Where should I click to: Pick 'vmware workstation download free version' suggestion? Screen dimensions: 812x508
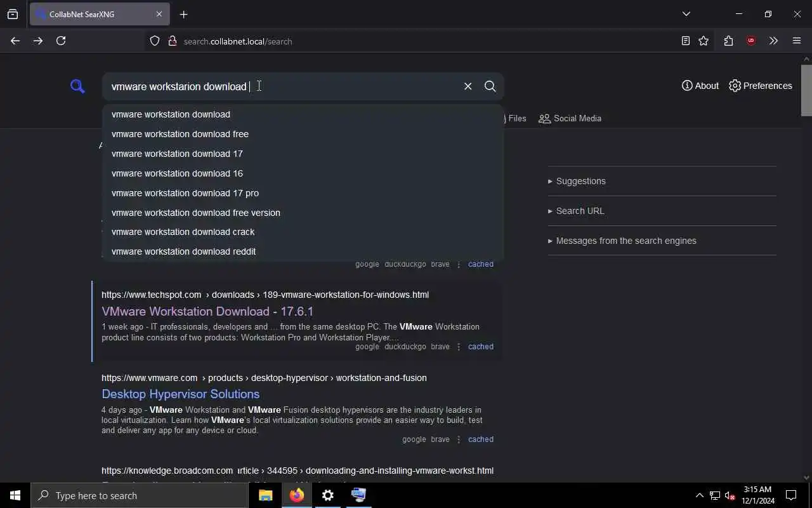[x=303, y=213]
